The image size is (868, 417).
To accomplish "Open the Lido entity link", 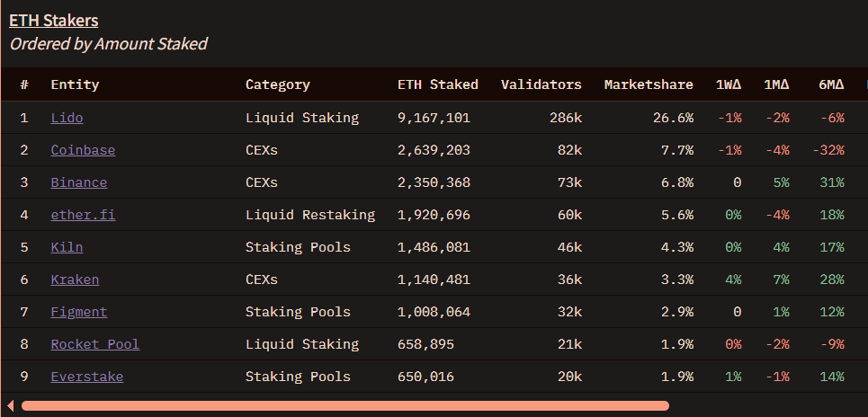I will click(67, 118).
